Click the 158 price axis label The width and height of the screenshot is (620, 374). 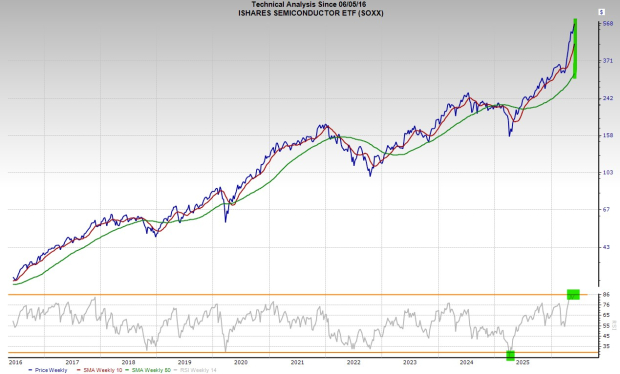[608, 135]
